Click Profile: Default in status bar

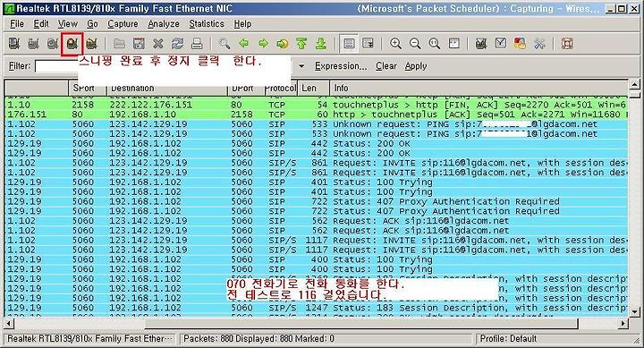point(508,339)
